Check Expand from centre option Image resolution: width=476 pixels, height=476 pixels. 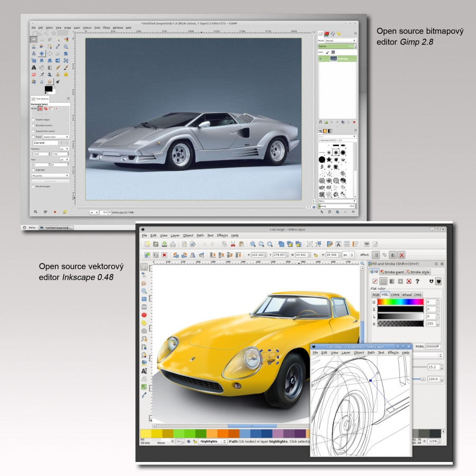pyautogui.click(x=33, y=131)
